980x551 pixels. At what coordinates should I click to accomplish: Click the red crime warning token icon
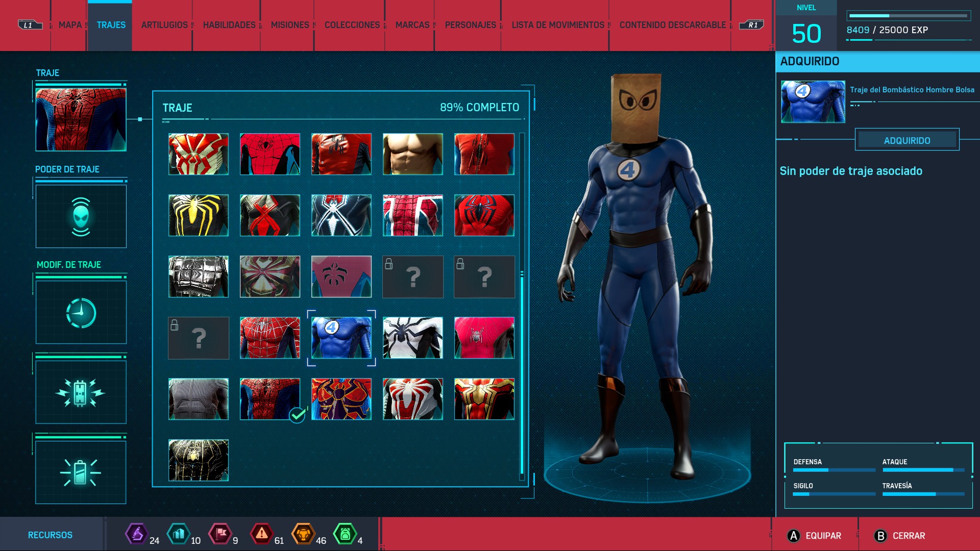point(261,534)
